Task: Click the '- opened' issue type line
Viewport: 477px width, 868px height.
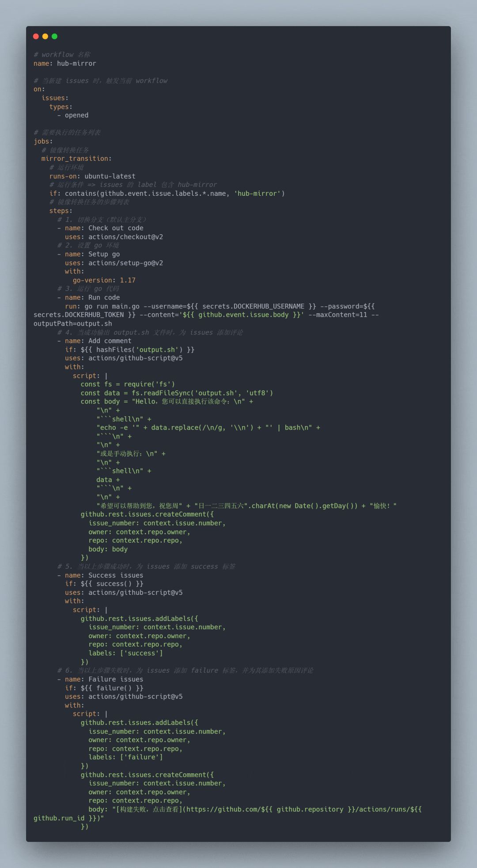Action: coord(73,115)
